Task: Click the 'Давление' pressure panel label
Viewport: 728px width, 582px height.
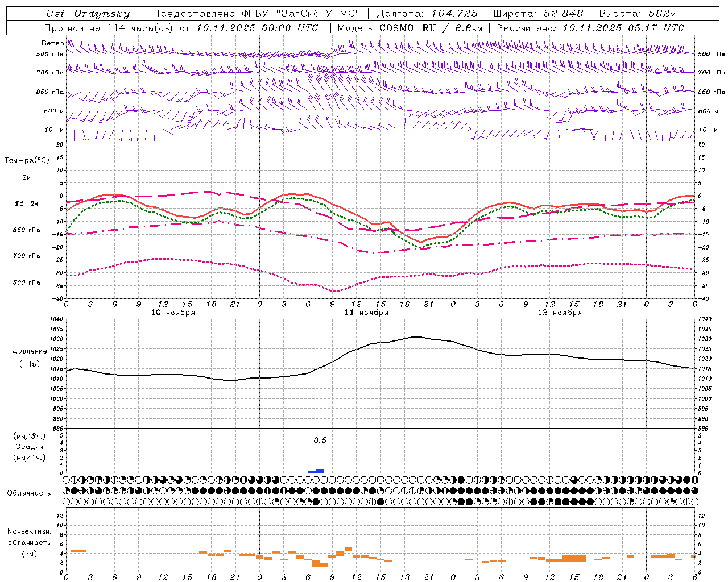Action: [30, 351]
